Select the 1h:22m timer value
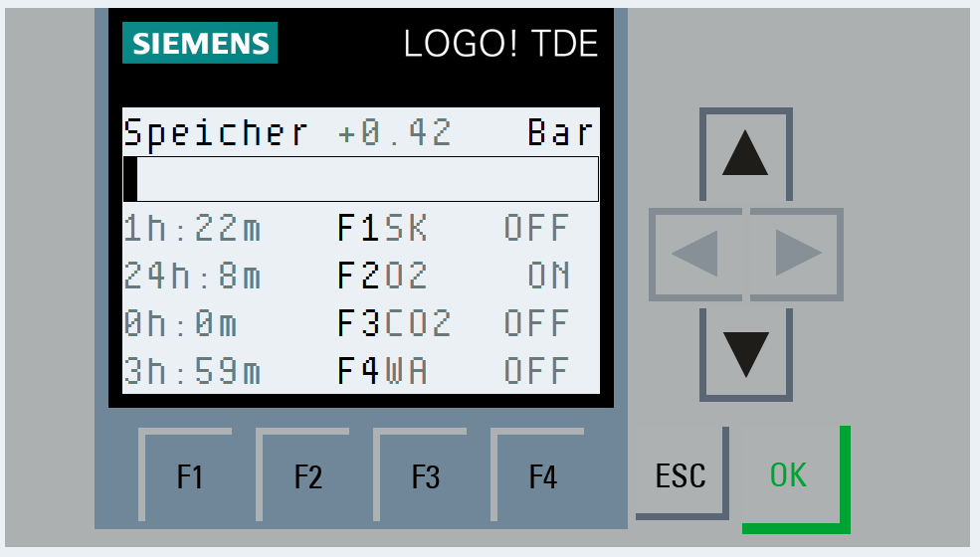 (193, 229)
